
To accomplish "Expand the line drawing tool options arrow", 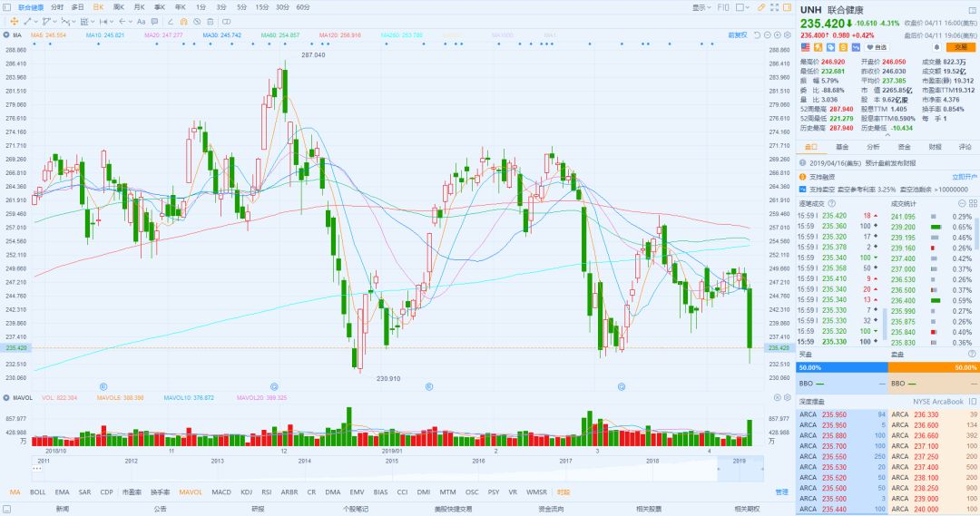I will [37, 22].
